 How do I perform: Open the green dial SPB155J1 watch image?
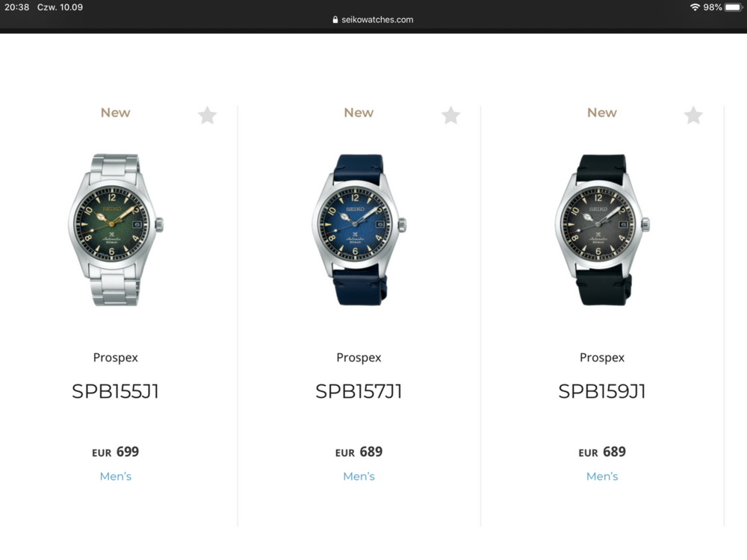tap(115, 229)
